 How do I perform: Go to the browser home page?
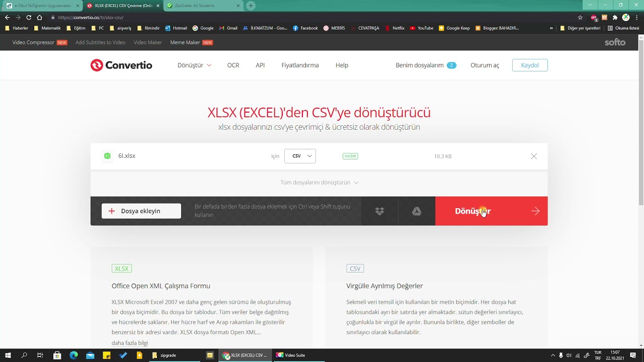pos(40,17)
